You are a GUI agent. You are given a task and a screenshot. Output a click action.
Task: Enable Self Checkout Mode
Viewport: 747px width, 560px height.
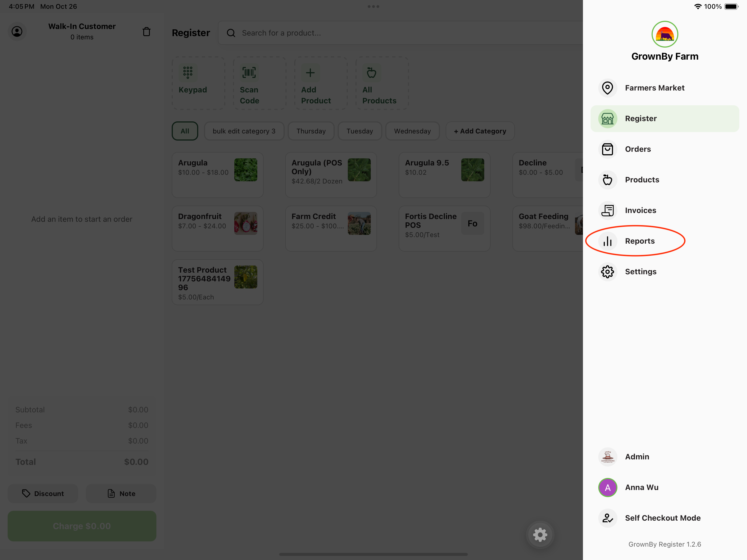[x=665, y=518]
